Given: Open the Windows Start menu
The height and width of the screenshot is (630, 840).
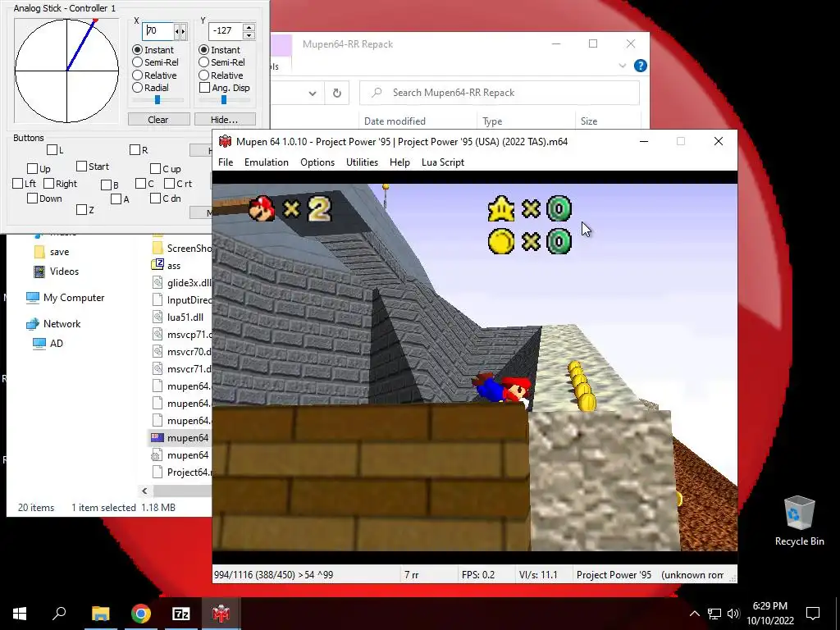Looking at the screenshot, I should pyautogui.click(x=20, y=614).
